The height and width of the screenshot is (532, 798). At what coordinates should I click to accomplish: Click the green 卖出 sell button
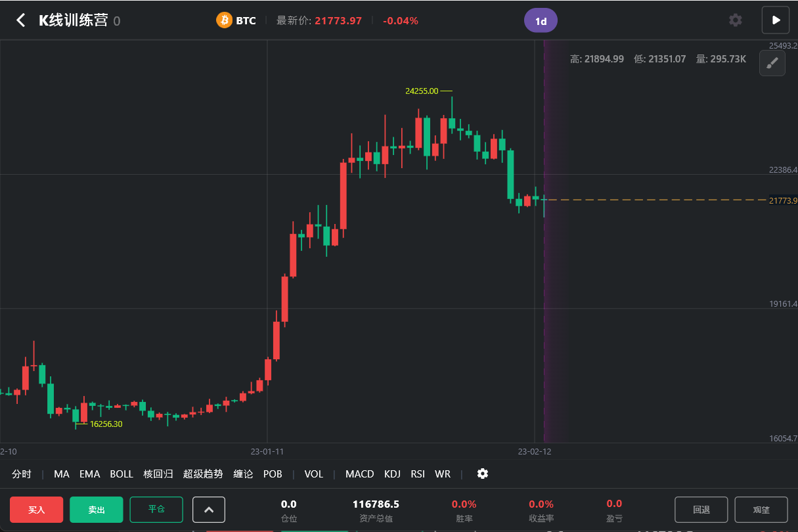97,510
